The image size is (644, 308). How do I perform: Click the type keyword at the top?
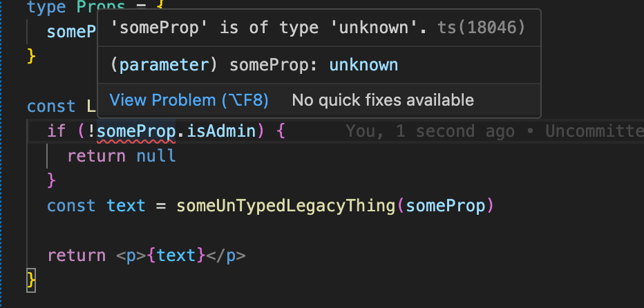47,8
